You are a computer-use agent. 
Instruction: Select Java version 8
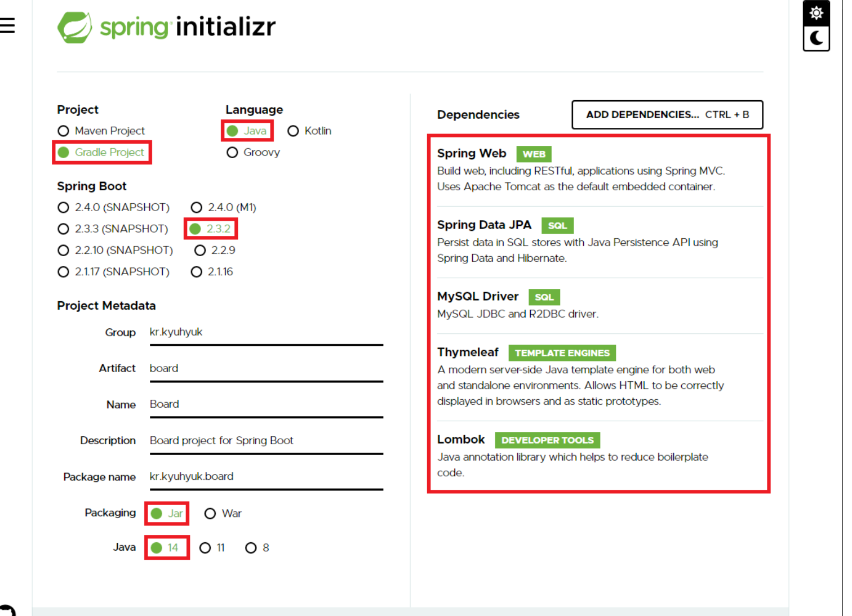click(x=258, y=548)
